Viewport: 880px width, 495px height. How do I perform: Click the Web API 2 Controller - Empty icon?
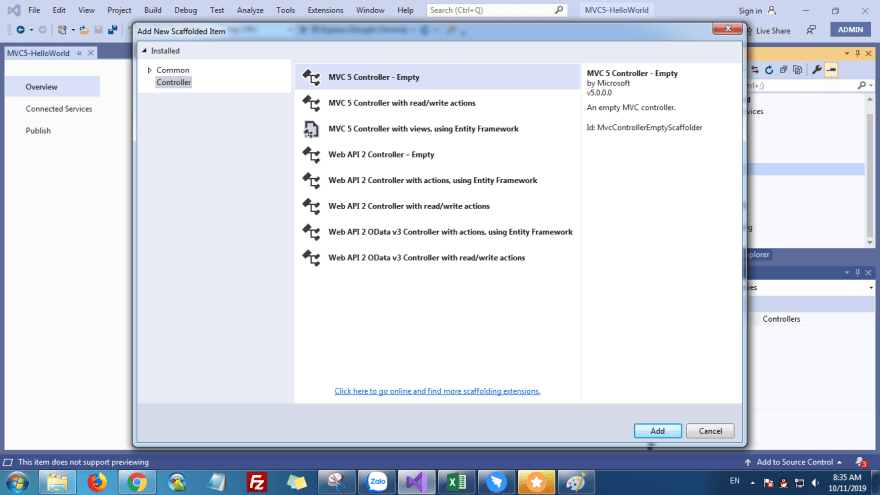pyautogui.click(x=311, y=154)
